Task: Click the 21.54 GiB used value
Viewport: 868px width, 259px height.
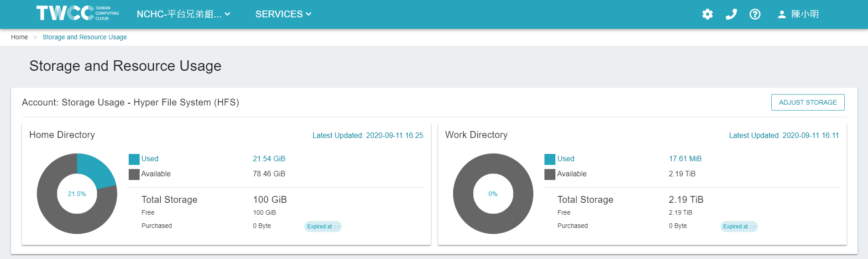Action: pos(269,159)
